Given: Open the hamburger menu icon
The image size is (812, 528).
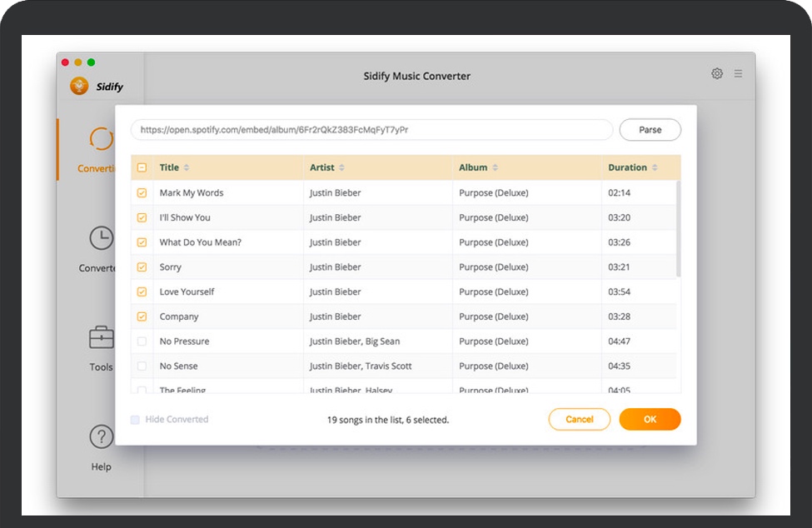Looking at the screenshot, I should 739,73.
